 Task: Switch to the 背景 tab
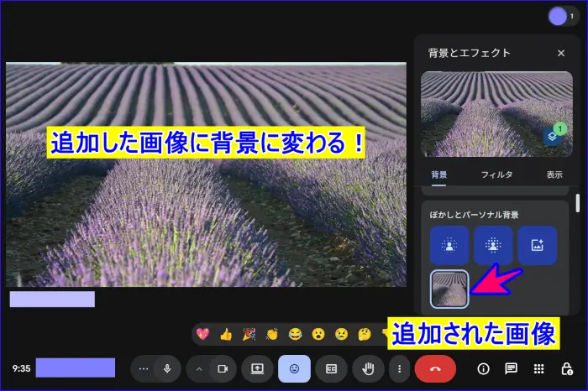(x=438, y=175)
